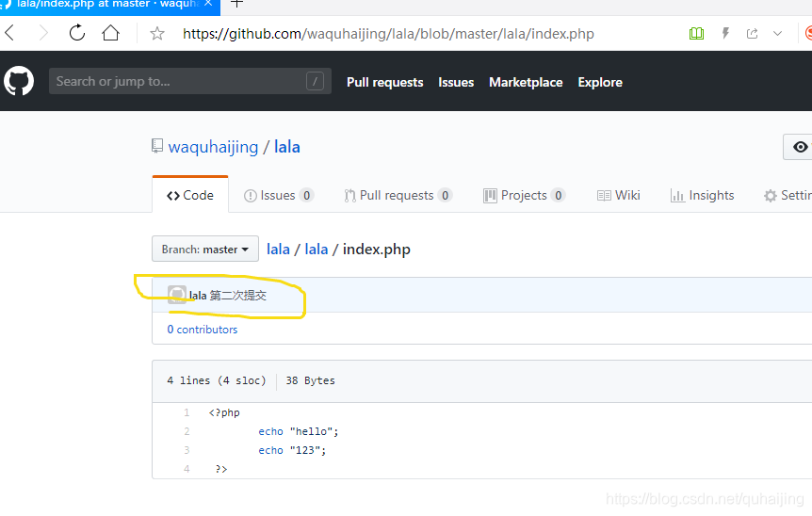
Task: Click index.php filename in breadcrumb
Action: pos(377,249)
